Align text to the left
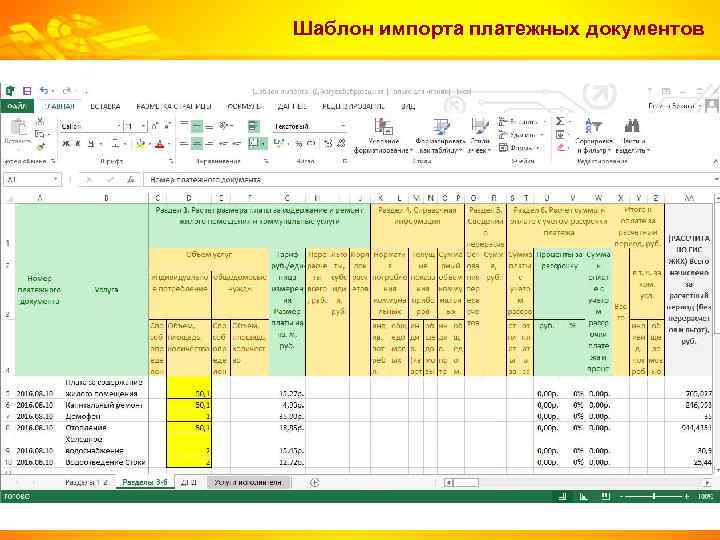Viewport: 720px width, 540px height. click(184, 144)
